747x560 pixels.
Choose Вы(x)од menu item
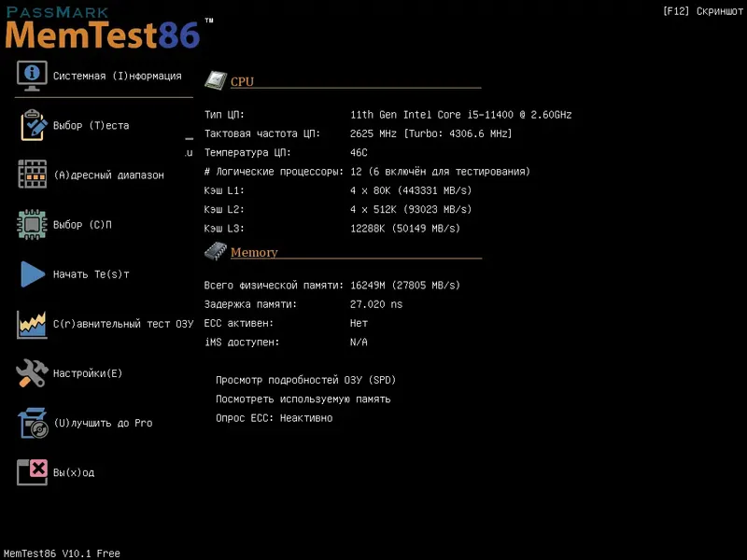coord(74,472)
